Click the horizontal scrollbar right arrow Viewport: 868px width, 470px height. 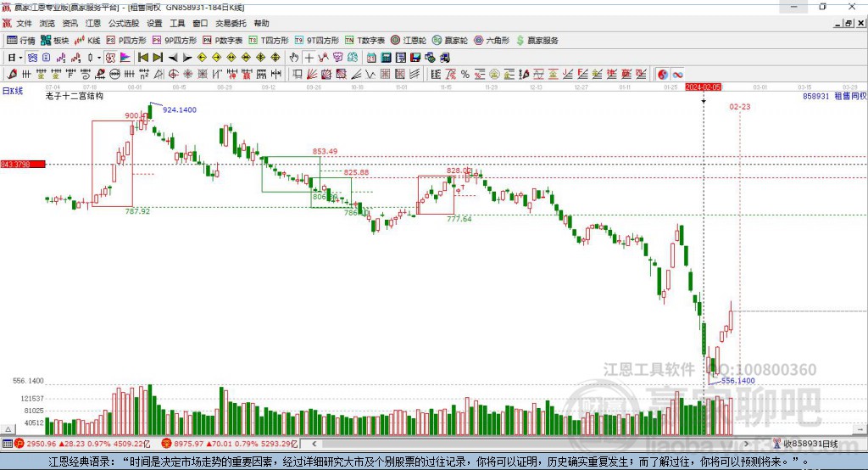[746, 444]
